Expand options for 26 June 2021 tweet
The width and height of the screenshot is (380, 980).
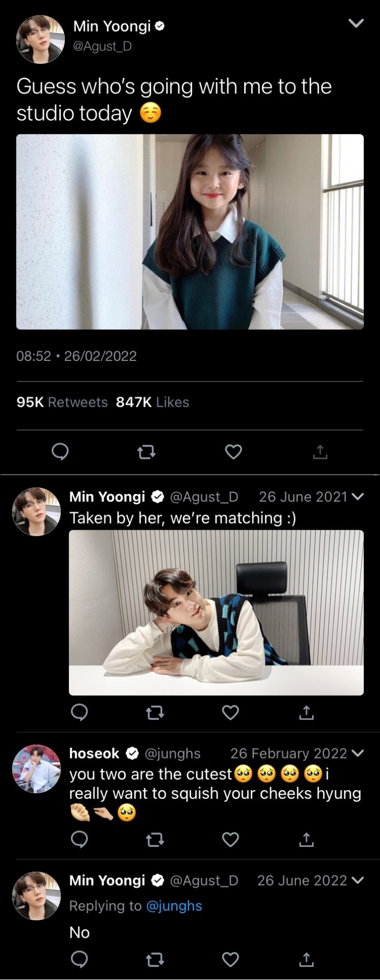(358, 497)
